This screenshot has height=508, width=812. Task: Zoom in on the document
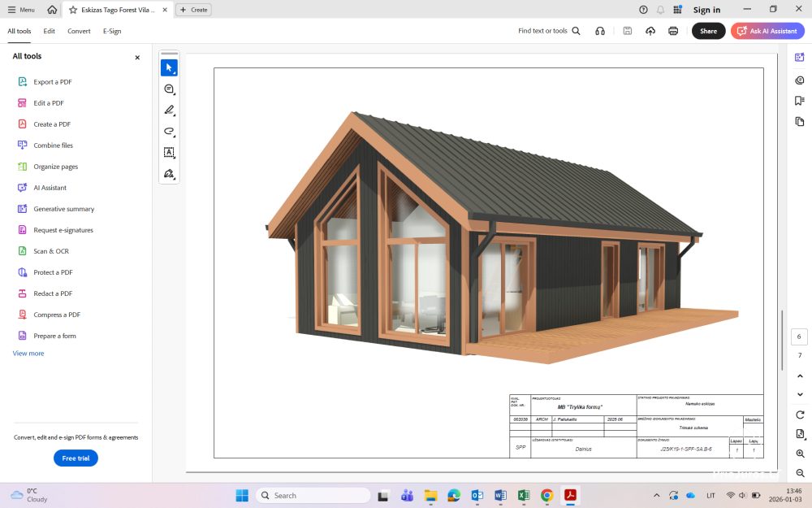pos(800,454)
